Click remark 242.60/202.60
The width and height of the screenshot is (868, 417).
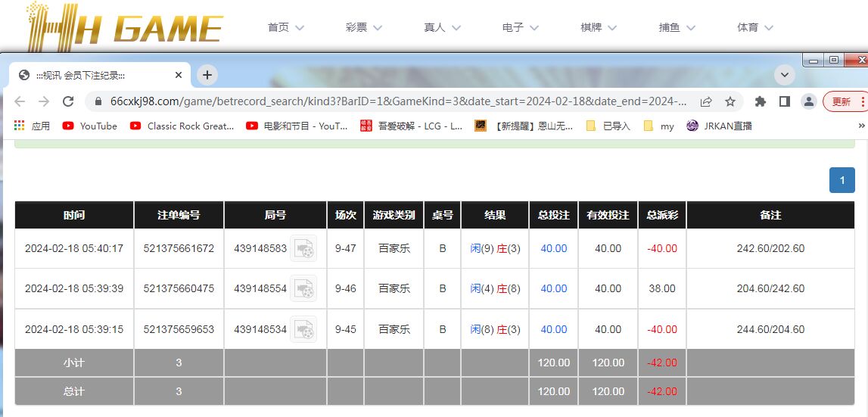pyautogui.click(x=770, y=249)
